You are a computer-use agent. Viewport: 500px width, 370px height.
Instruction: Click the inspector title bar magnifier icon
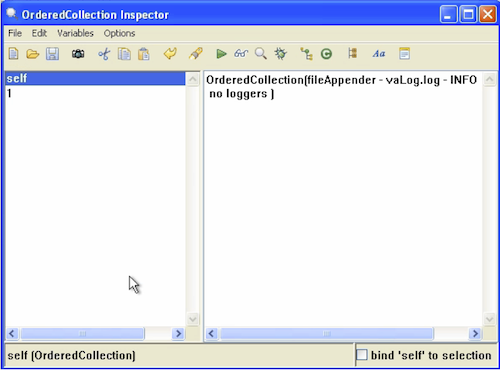(x=12, y=14)
